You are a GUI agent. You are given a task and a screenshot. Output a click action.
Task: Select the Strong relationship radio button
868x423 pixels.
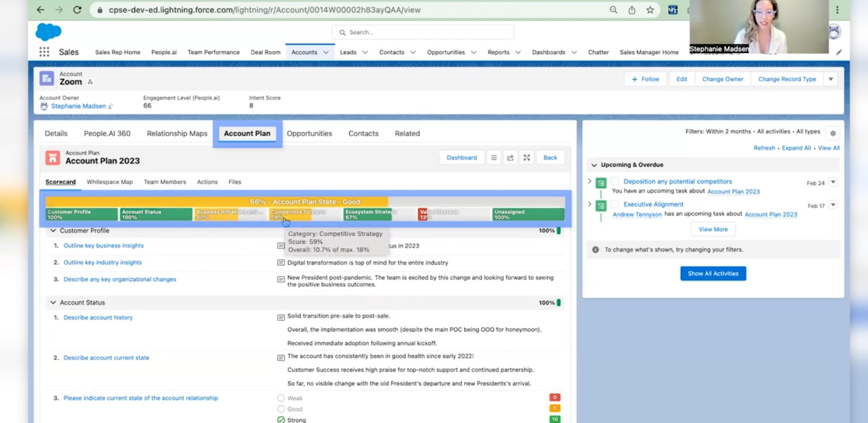coord(281,420)
